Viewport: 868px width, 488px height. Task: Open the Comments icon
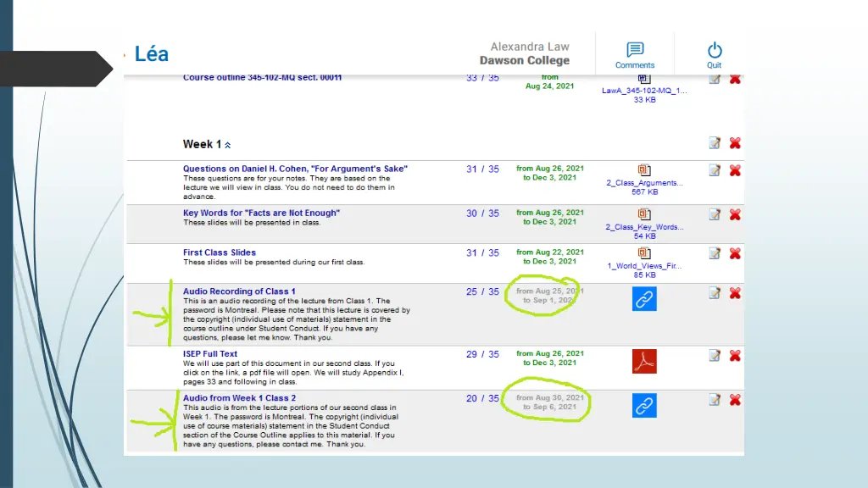(635, 49)
